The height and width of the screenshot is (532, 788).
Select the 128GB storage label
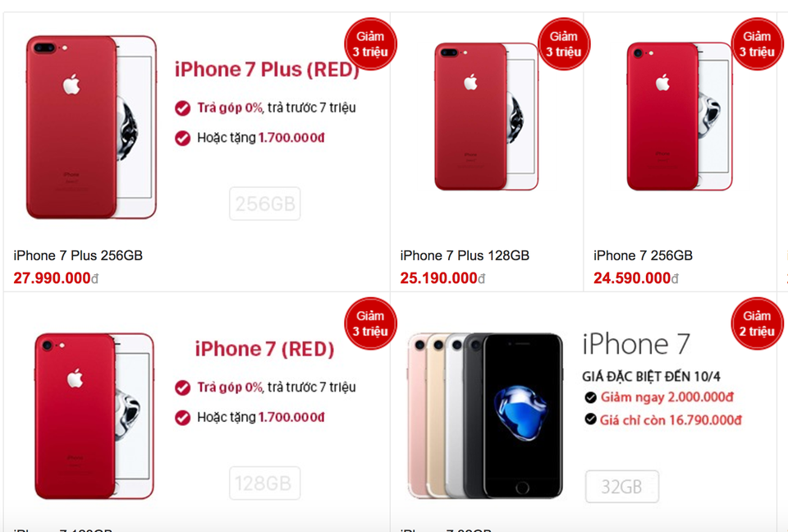point(265,484)
